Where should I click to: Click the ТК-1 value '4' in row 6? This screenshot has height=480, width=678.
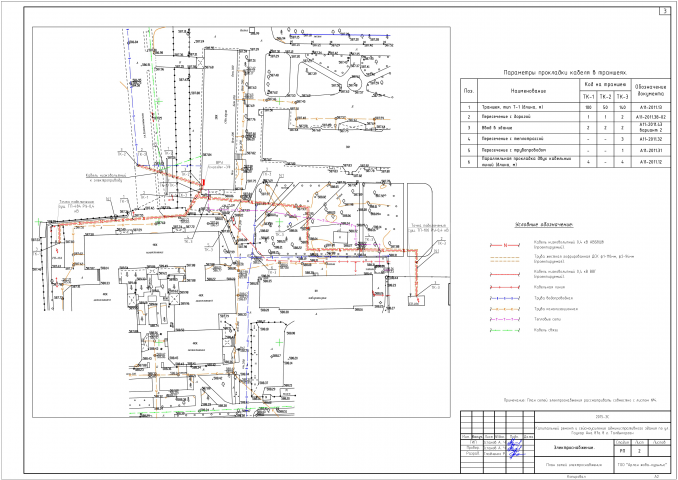[x=588, y=162]
